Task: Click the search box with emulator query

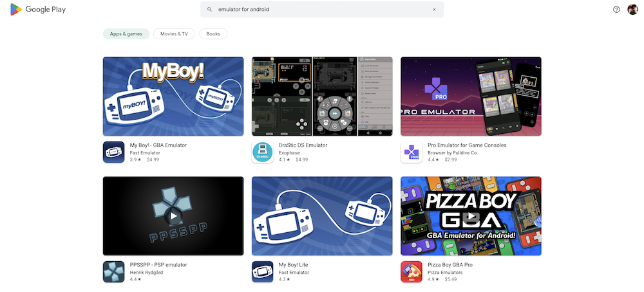Action: tap(322, 10)
